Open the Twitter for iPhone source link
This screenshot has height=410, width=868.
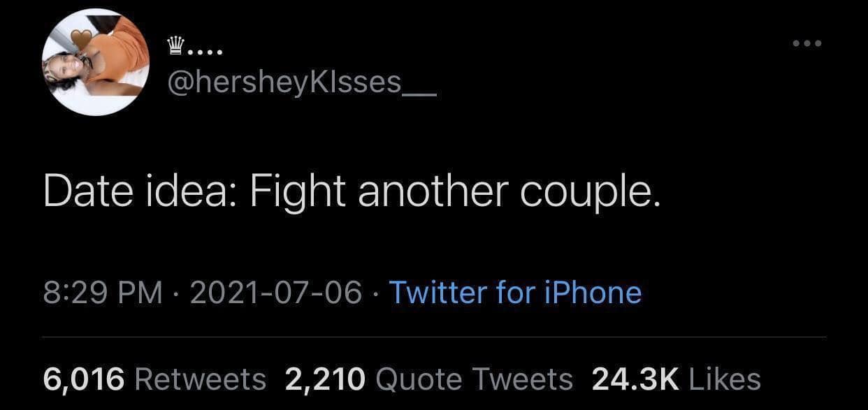514,292
